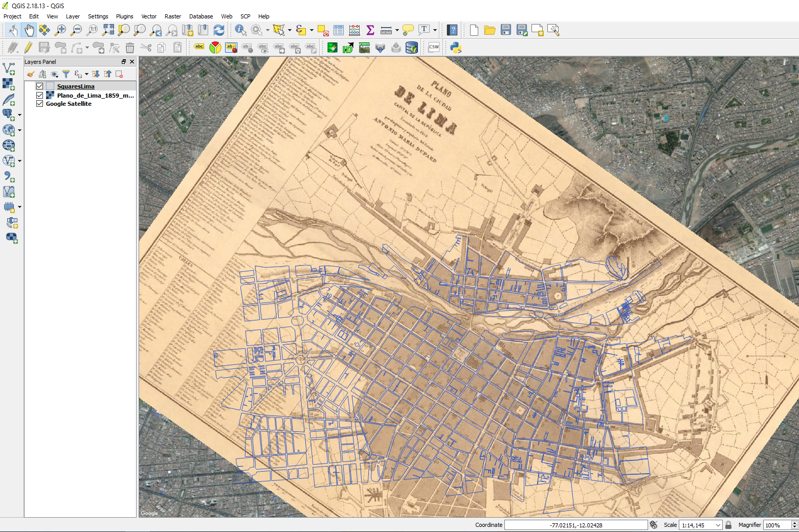Click the Save Project floppy disk icon

506,30
